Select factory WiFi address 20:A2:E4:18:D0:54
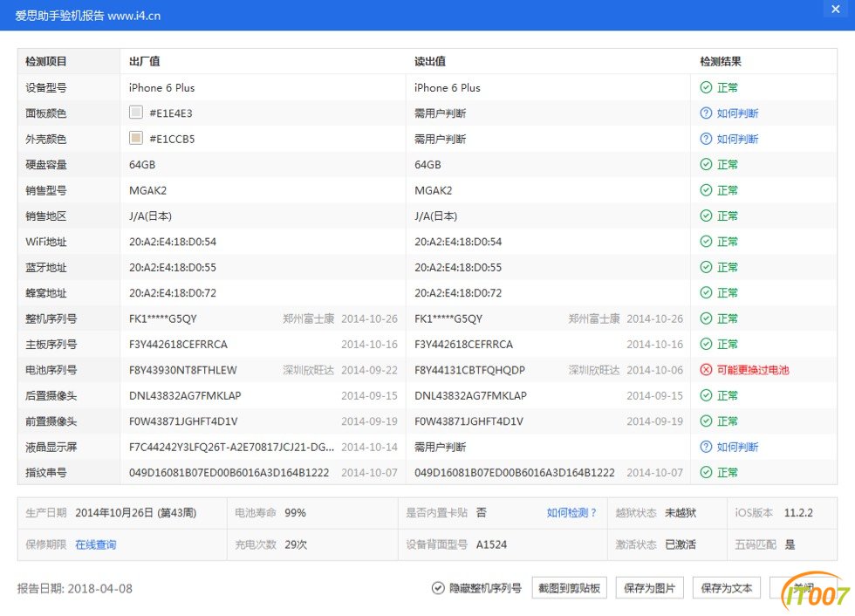Screen dimensions: 855x616 (173, 242)
